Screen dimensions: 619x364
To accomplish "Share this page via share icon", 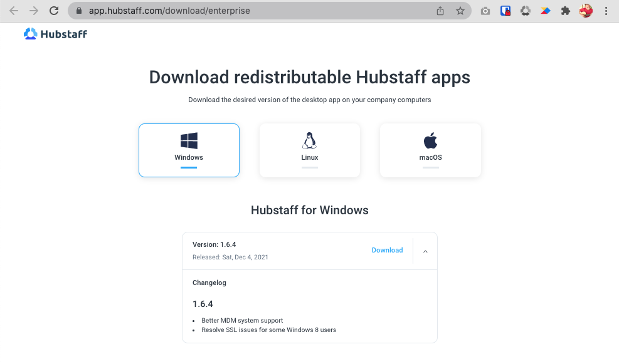I will (440, 11).
